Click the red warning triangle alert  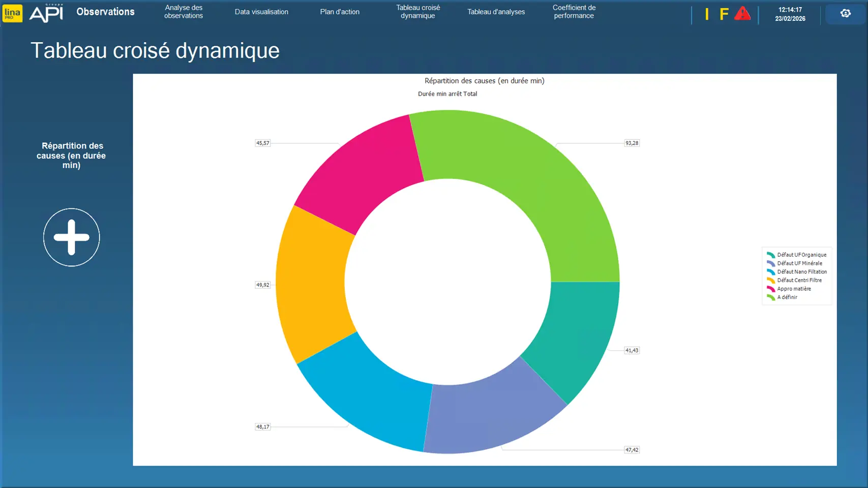pyautogui.click(x=742, y=14)
